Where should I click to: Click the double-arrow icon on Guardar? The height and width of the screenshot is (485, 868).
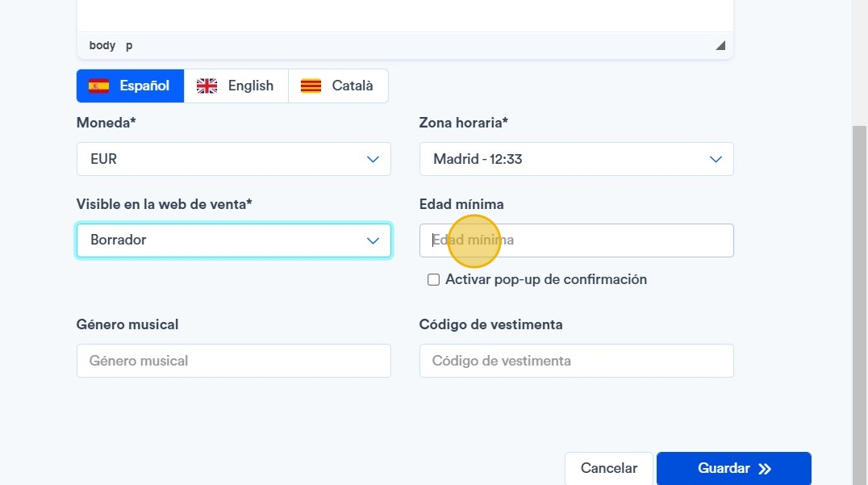(765, 469)
